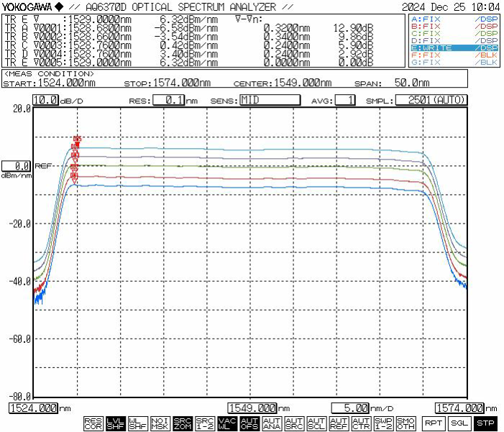The width and height of the screenshot is (504, 432).
Task: Toggle the VAC WL vacuum wavelength icon
Action: 227,423
